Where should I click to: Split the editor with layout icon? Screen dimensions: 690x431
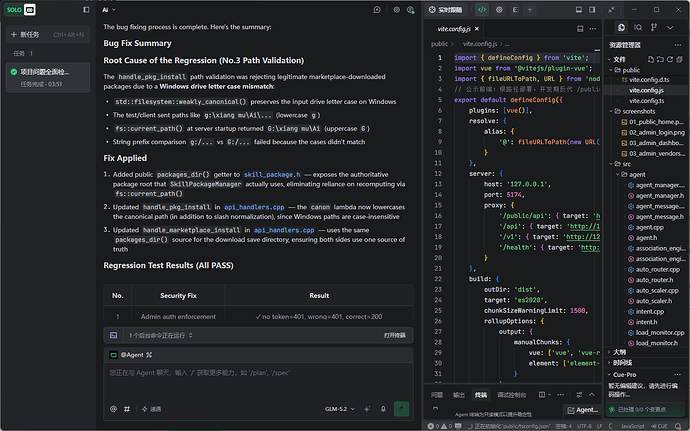[580, 29]
